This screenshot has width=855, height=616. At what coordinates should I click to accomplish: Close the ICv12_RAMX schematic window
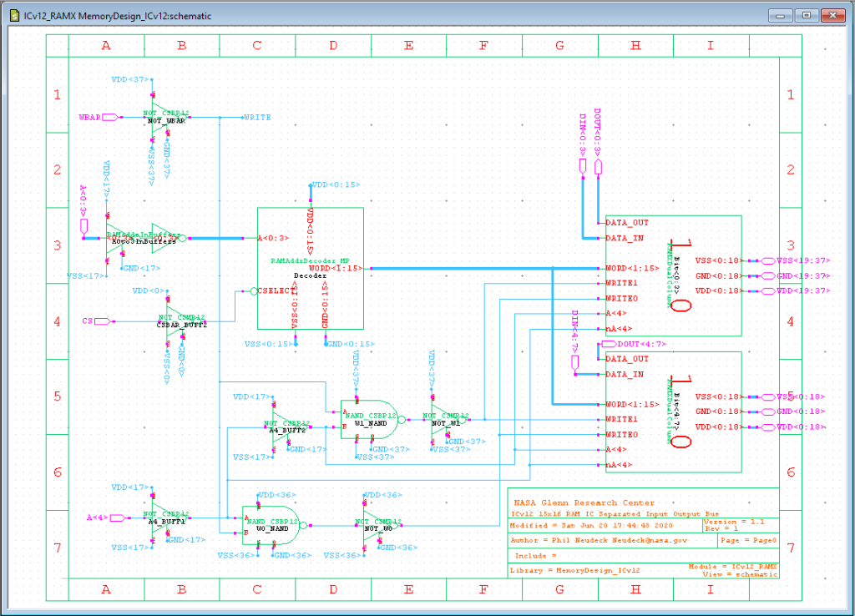832,15
